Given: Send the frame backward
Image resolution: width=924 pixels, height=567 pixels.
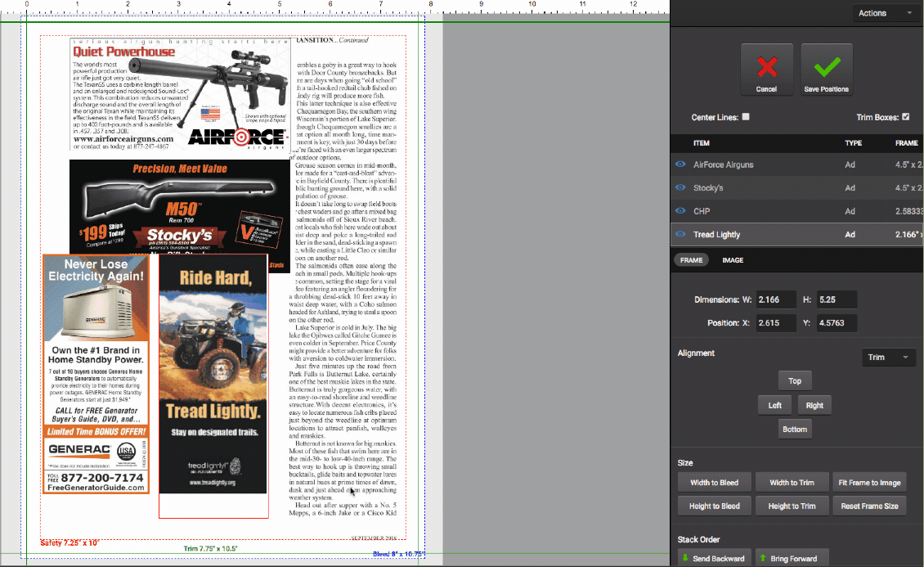Looking at the screenshot, I should coord(715,558).
